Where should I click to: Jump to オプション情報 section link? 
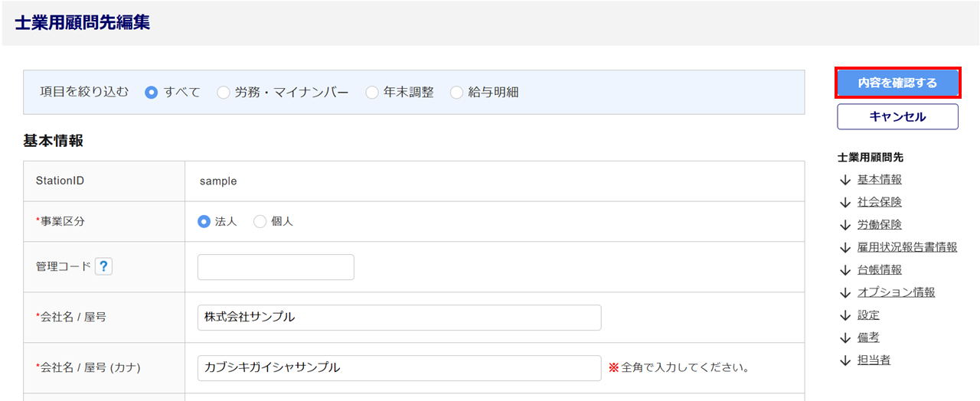coord(896,292)
